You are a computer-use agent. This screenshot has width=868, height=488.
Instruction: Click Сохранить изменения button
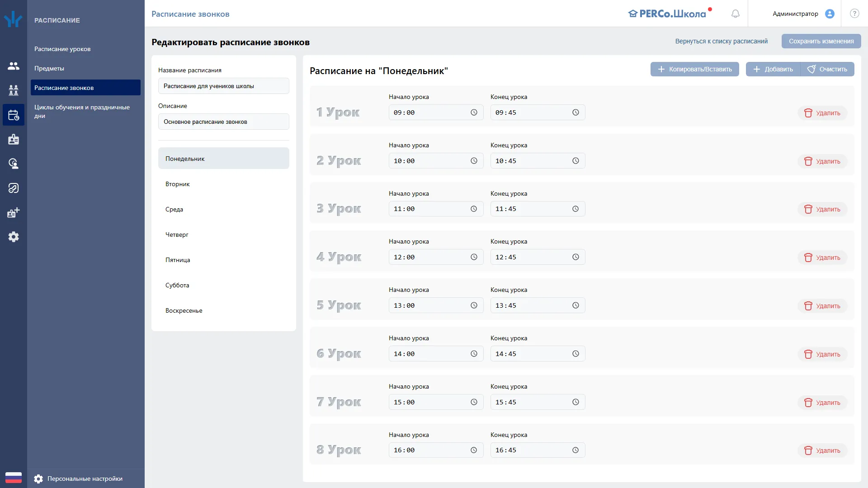click(821, 41)
